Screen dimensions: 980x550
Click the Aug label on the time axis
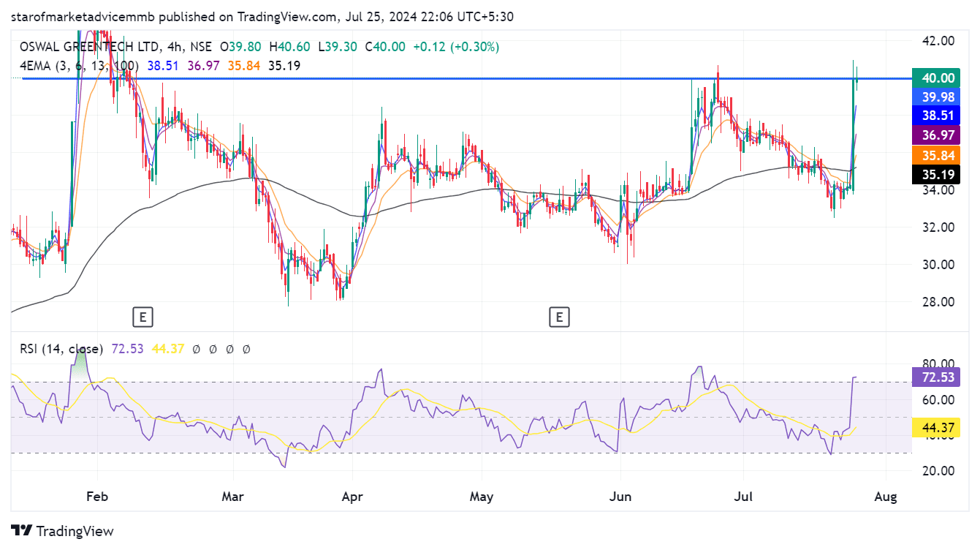(885, 497)
